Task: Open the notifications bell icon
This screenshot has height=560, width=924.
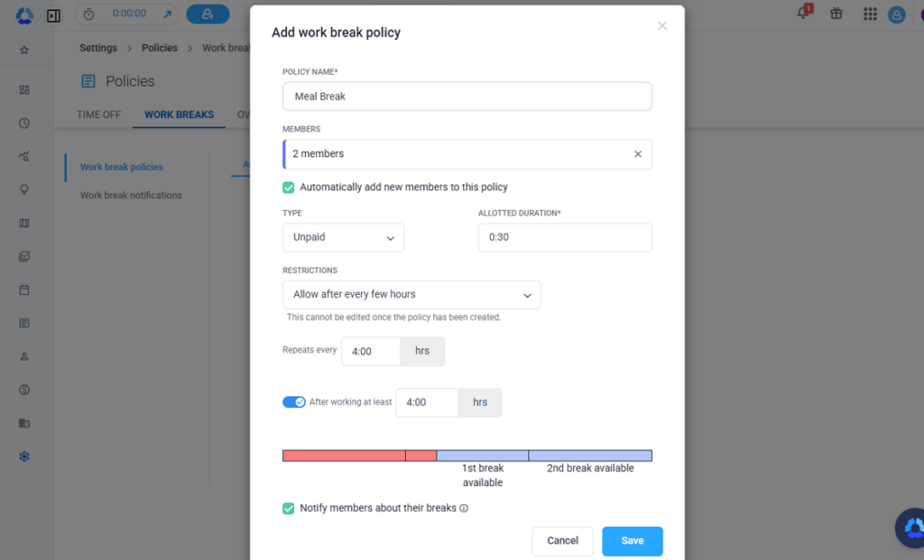Action: (803, 13)
